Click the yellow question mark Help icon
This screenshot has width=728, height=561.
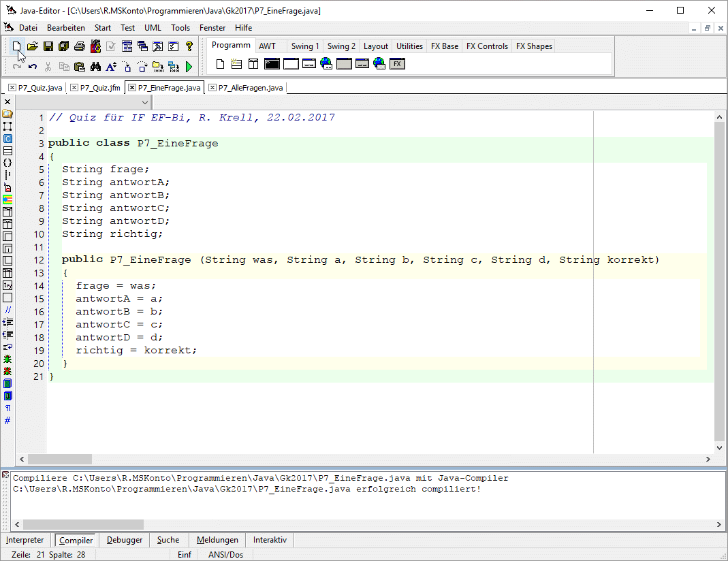pyautogui.click(x=189, y=46)
